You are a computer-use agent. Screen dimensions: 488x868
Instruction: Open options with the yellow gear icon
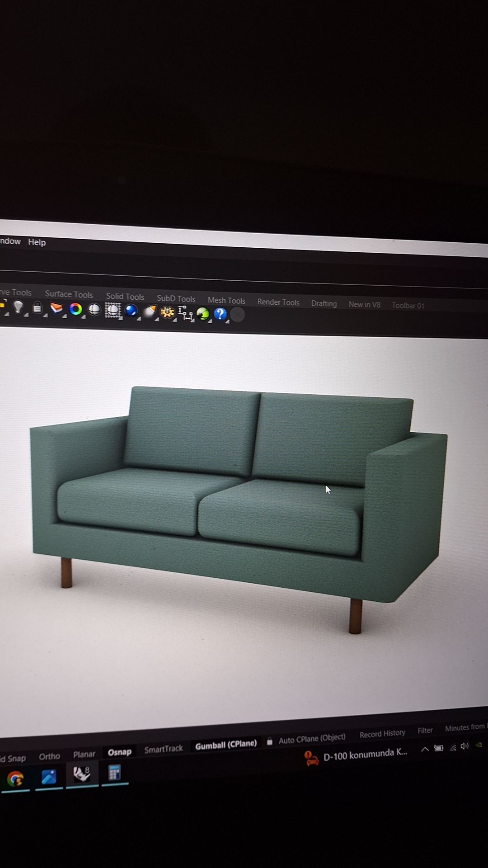(x=167, y=312)
